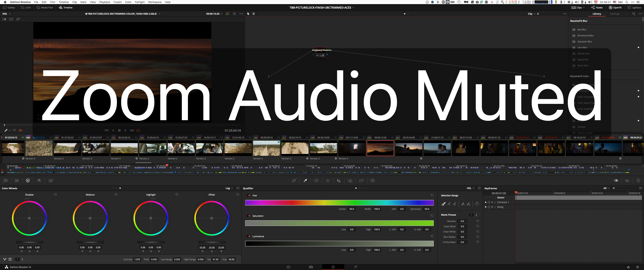Lock the Corrector 1 keyframe track
This screenshot has width=644, height=270.
pos(489,202)
